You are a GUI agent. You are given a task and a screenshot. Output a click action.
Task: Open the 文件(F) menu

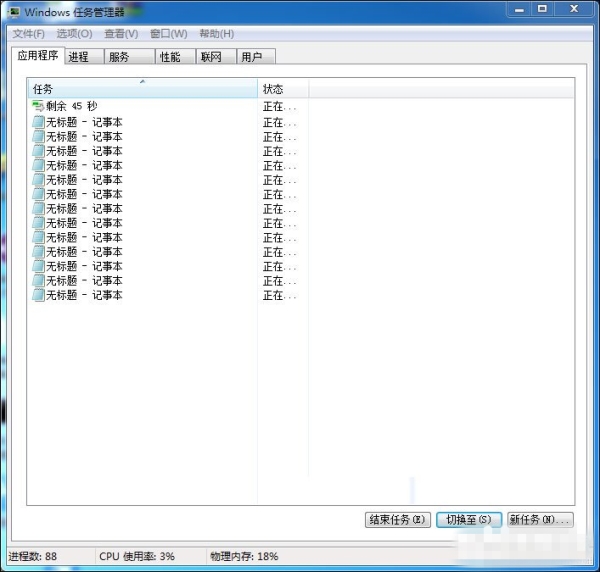[28, 34]
